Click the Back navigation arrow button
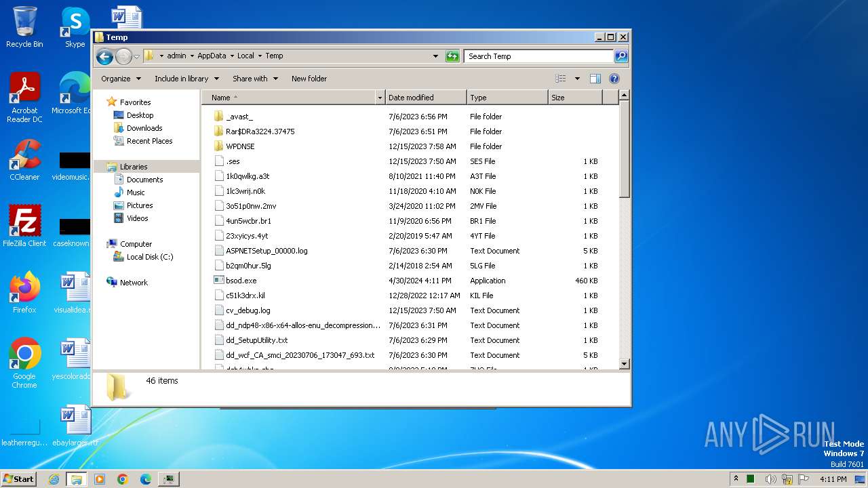The image size is (868, 488). pyautogui.click(x=104, y=56)
